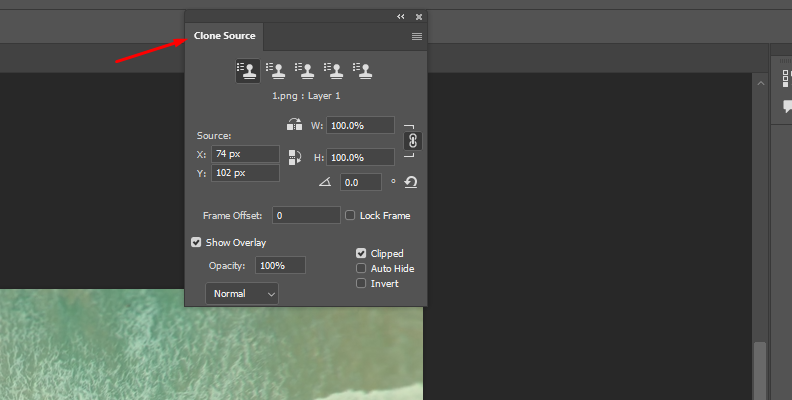Click the "1.png : Layer 1" source label
The width and height of the screenshot is (792, 400).
click(306, 96)
